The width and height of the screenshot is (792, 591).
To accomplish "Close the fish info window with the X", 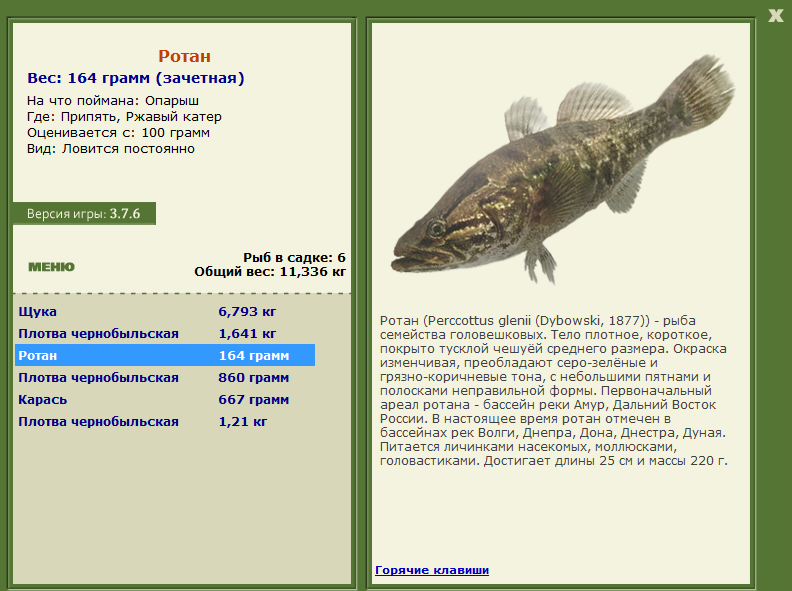I will click(x=775, y=16).
